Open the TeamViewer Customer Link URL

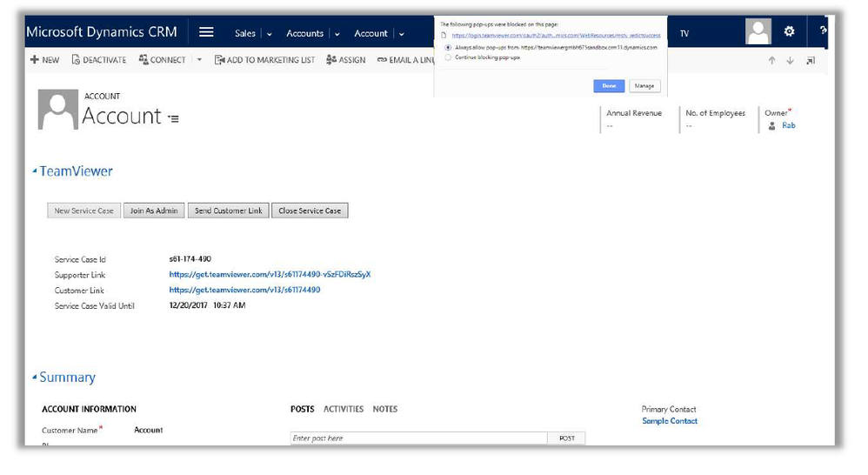[244, 290]
